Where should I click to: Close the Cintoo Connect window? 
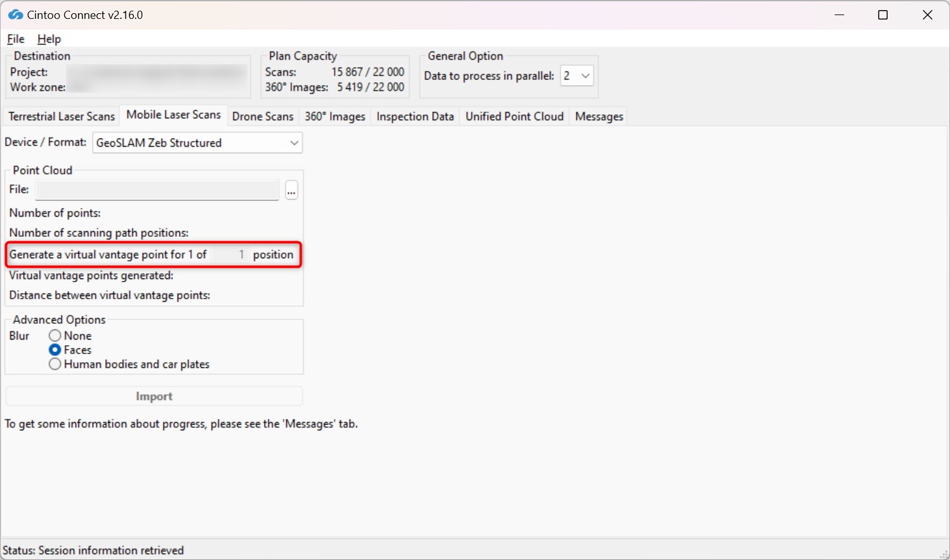tap(927, 14)
